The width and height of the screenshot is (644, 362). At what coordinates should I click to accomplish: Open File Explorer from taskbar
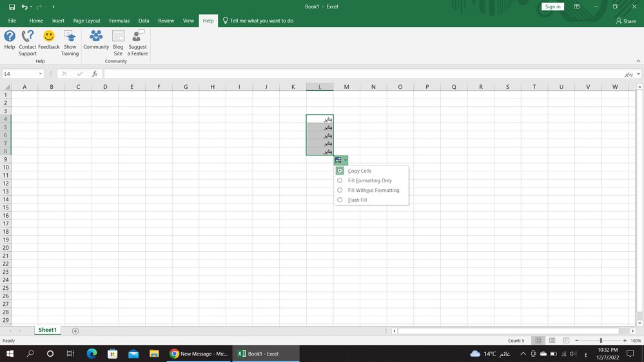click(x=154, y=354)
